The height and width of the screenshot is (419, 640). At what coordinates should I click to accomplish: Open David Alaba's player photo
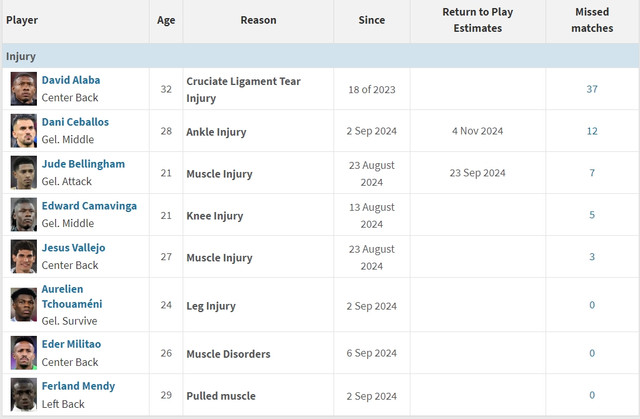[x=24, y=89]
